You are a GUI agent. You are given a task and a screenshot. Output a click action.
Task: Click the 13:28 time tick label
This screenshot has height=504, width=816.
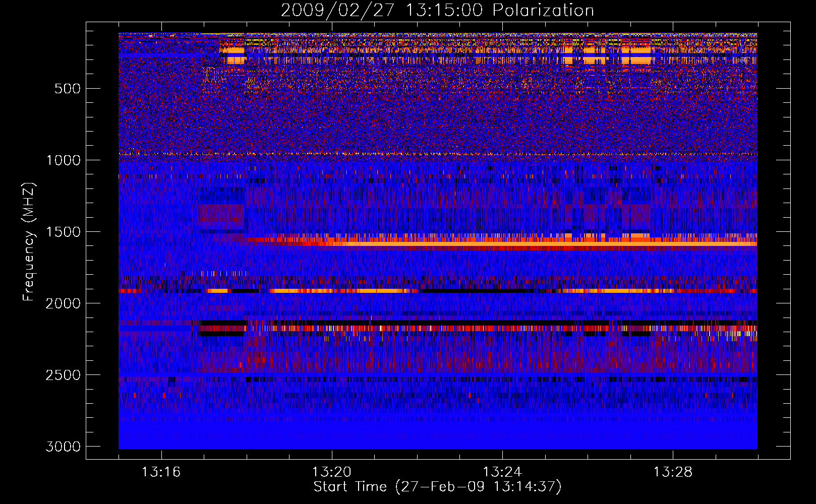pyautogui.click(x=673, y=472)
